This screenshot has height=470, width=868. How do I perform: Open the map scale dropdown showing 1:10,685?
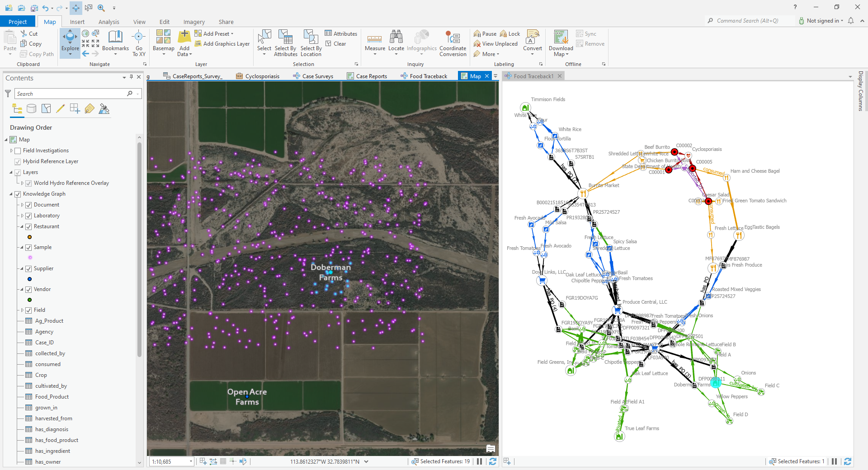click(x=190, y=461)
